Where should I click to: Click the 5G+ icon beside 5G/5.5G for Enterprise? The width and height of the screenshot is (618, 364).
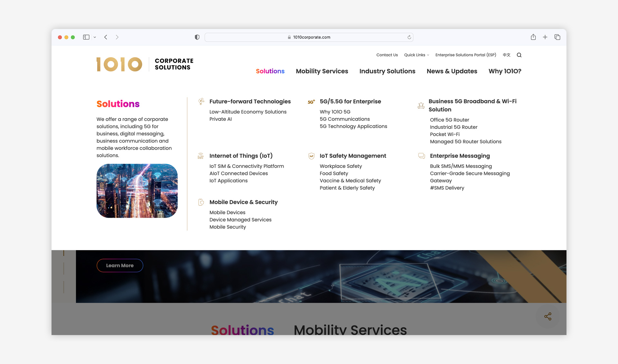311,102
